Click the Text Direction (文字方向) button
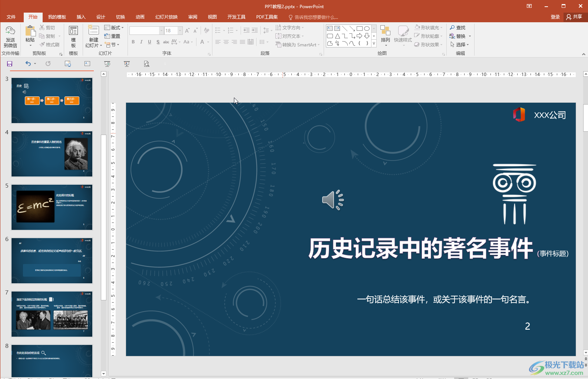Viewport: 588px width, 379px height. (290, 27)
